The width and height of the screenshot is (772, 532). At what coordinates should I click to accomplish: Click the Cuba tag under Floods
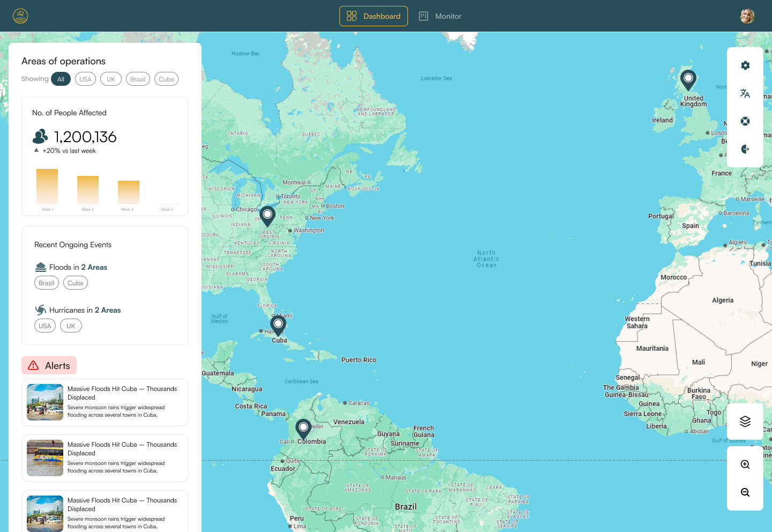point(75,283)
